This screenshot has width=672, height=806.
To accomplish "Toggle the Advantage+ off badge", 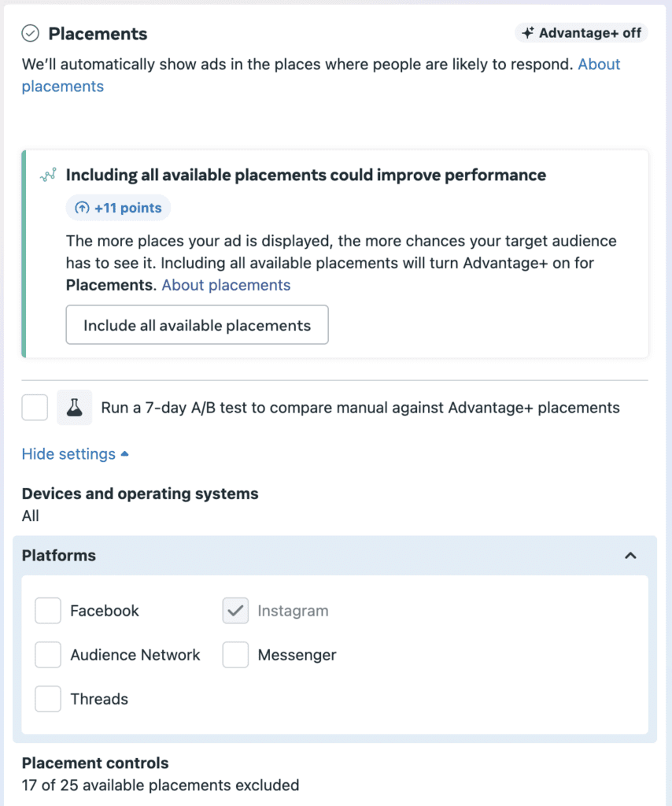I will (582, 32).
